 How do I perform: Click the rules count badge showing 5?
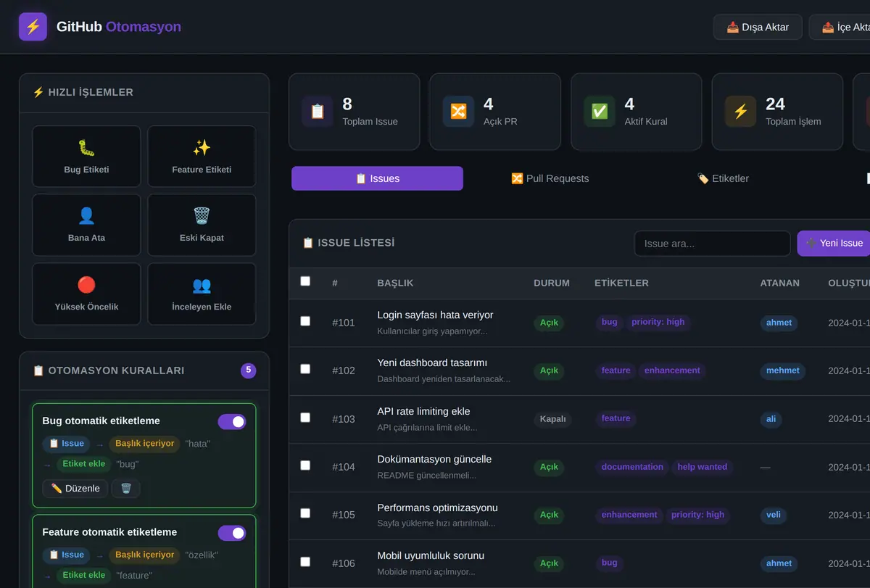pos(249,370)
